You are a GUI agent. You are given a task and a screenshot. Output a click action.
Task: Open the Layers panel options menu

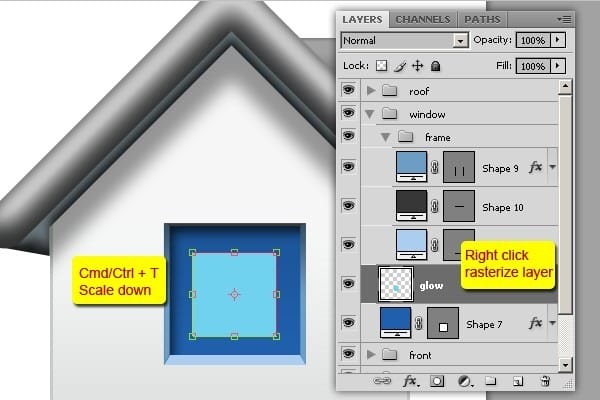click(x=564, y=19)
